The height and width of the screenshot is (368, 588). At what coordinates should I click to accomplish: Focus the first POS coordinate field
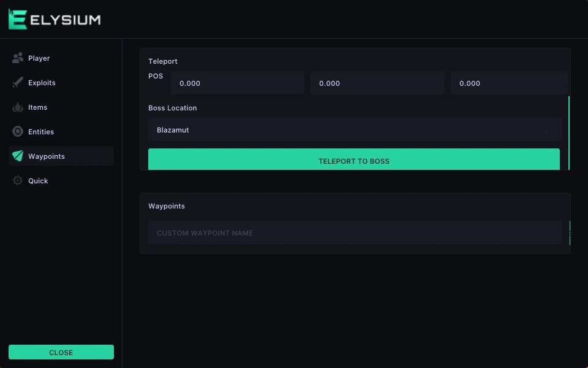(x=238, y=83)
